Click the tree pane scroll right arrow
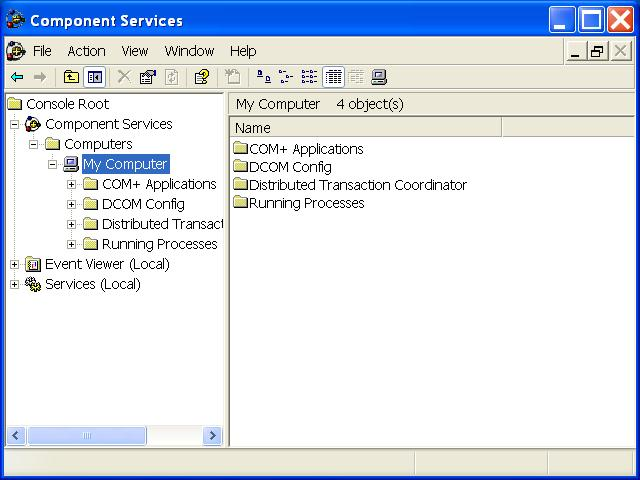This screenshot has width=640, height=480. click(212, 436)
